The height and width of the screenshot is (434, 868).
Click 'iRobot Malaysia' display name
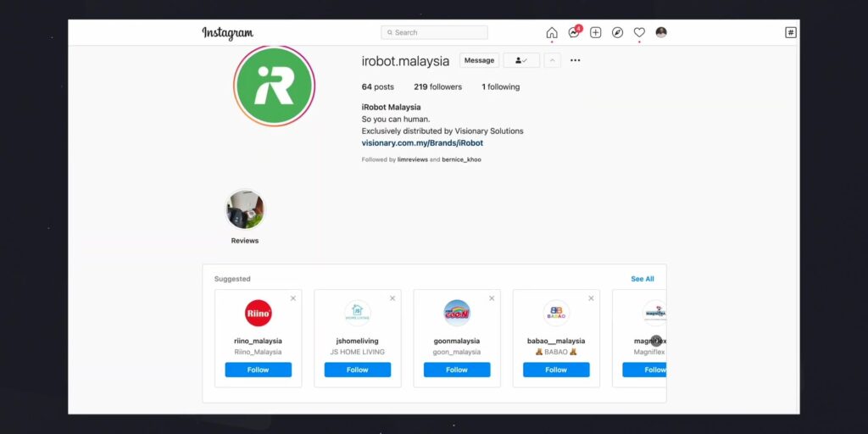pyautogui.click(x=391, y=108)
